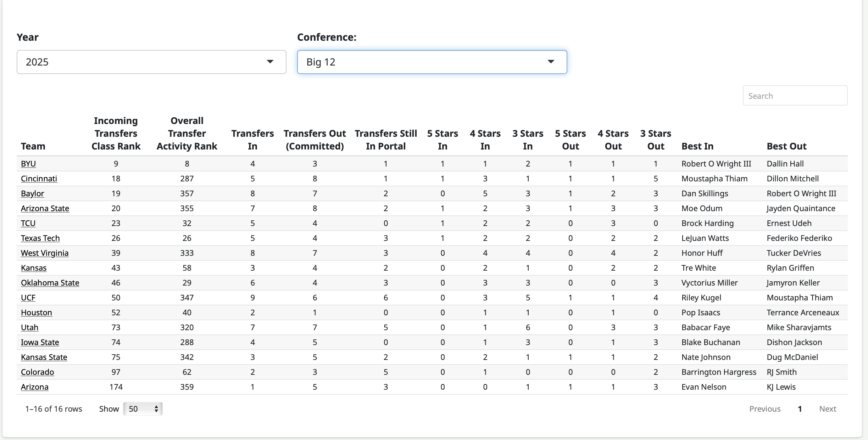Open the Conference dropdown showing Big 12
The image size is (868, 440).
coord(432,62)
